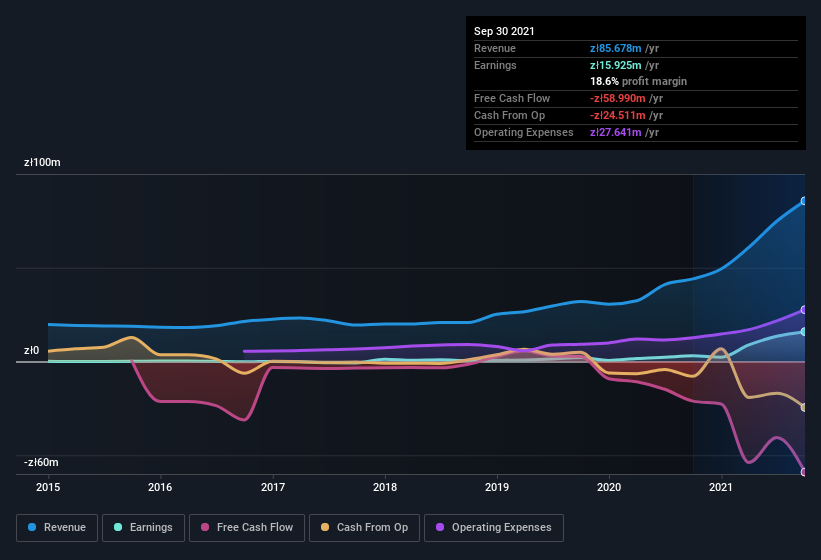
Task: Click the Revenue label in tooltip
Action: [x=495, y=48]
